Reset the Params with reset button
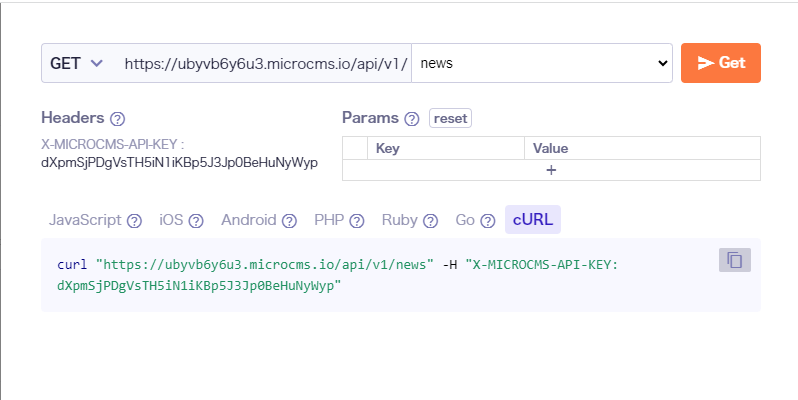 pos(450,118)
